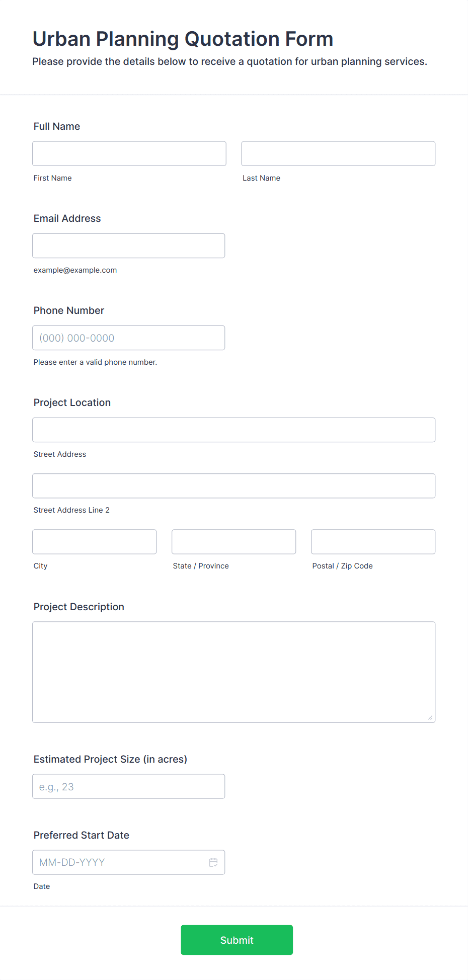Click the Preferred Start Date label
This screenshot has width=468, height=980.
click(82, 835)
